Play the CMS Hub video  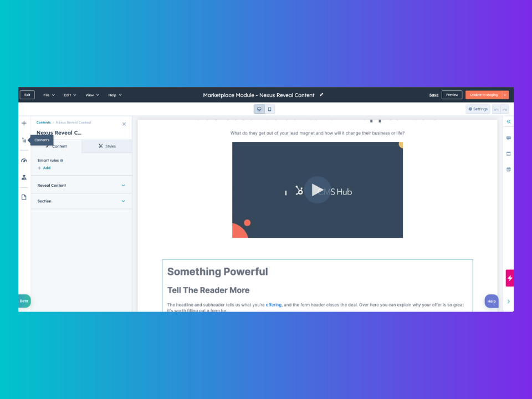point(318,190)
